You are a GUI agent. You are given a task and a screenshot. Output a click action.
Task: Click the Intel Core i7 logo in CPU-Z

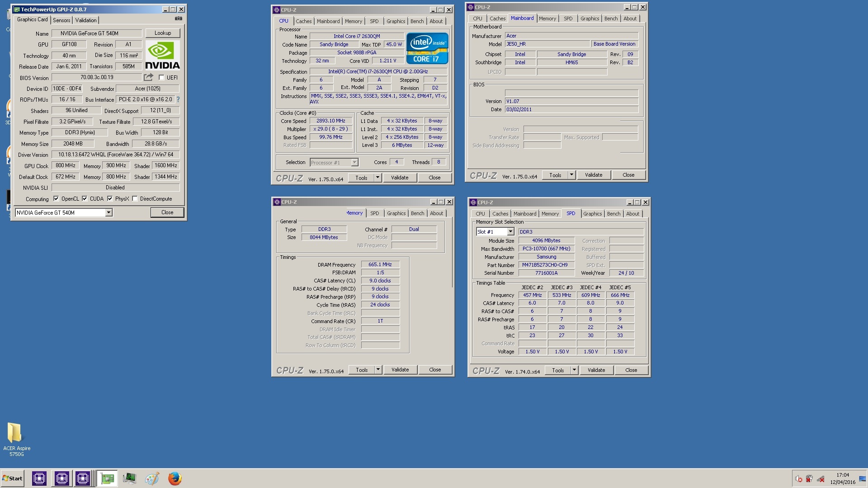pos(427,48)
